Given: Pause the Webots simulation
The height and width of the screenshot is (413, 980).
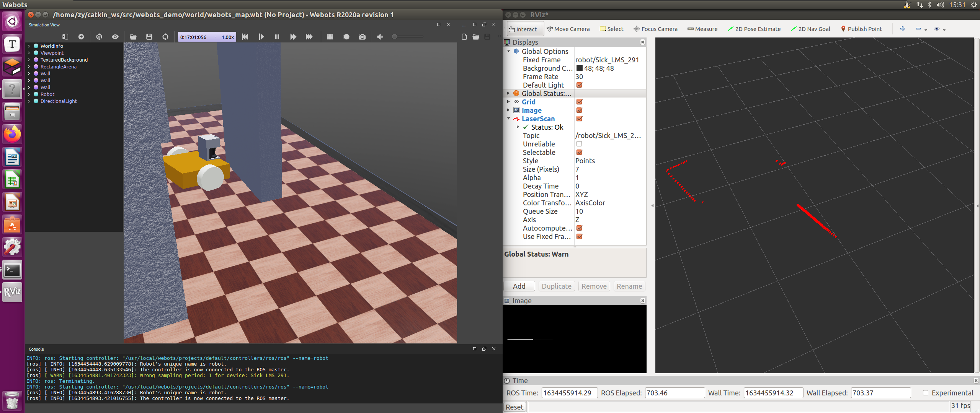Looking at the screenshot, I should coord(277,37).
